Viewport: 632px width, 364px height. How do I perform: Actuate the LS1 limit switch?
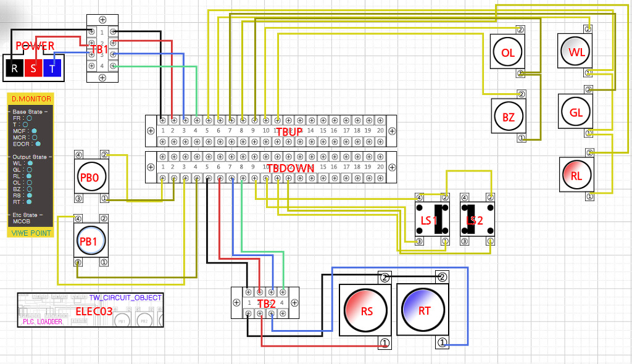(x=433, y=219)
